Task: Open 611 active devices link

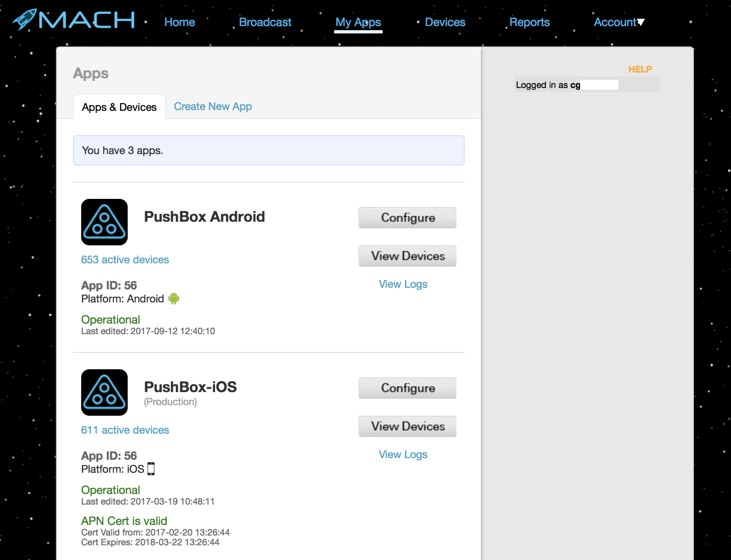Action: 125,430
